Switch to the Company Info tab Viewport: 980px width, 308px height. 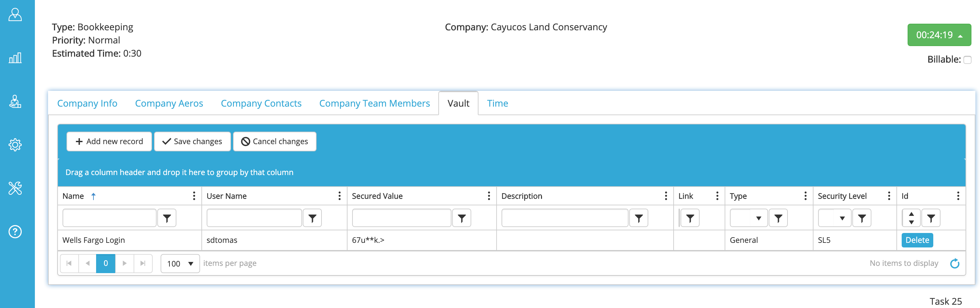click(x=87, y=103)
